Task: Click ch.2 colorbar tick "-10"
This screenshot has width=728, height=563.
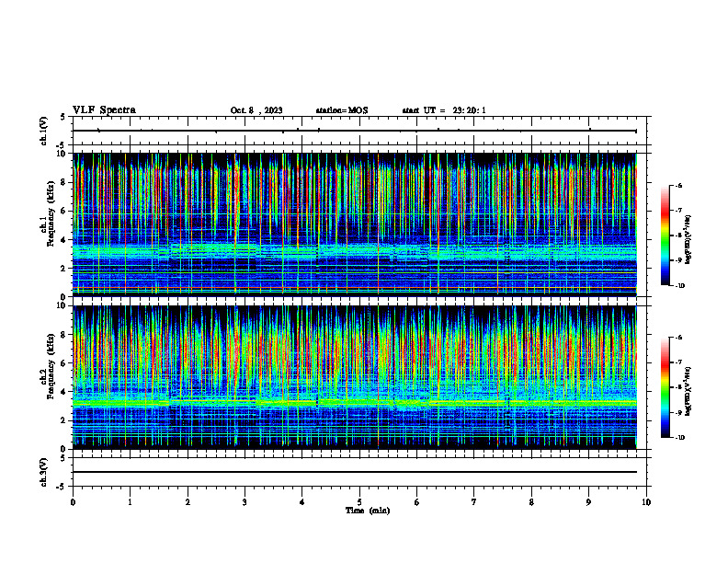Action: point(679,438)
